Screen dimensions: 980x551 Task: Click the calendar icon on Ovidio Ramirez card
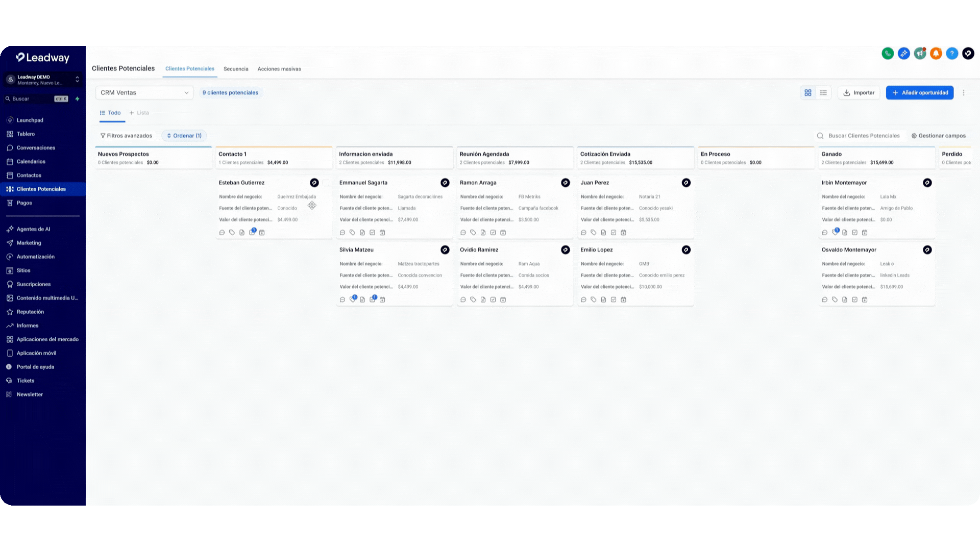(503, 300)
